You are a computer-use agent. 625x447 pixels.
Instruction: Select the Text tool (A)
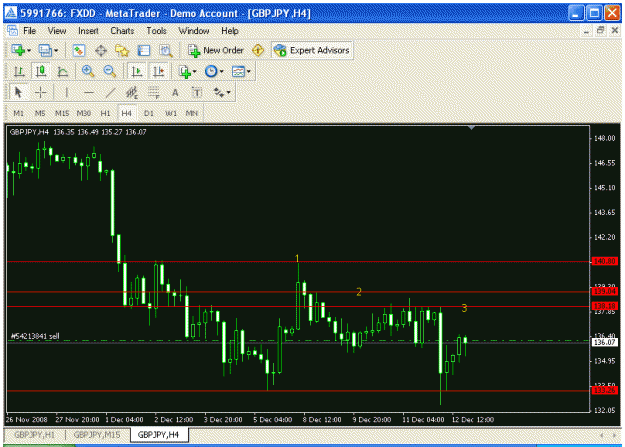[x=175, y=93]
